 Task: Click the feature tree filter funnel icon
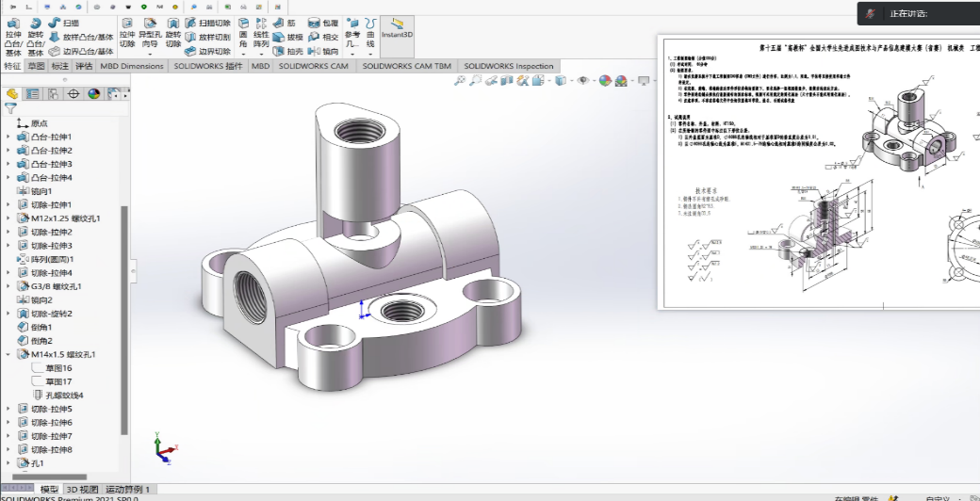11,108
